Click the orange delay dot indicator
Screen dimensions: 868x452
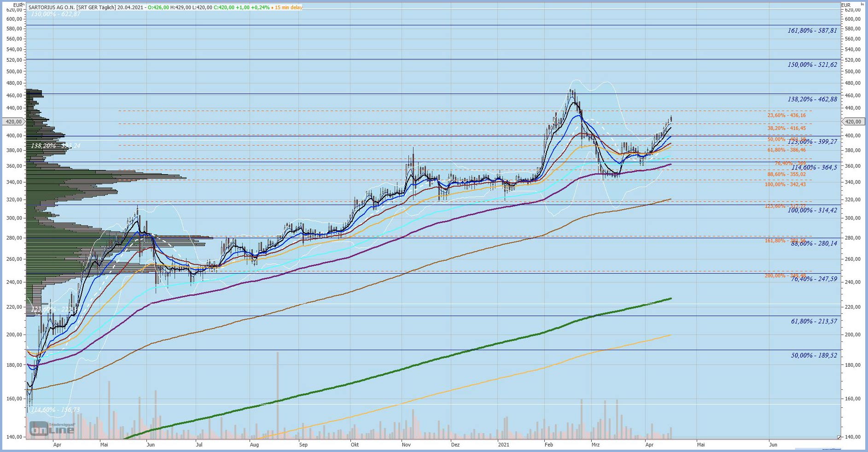272,7
